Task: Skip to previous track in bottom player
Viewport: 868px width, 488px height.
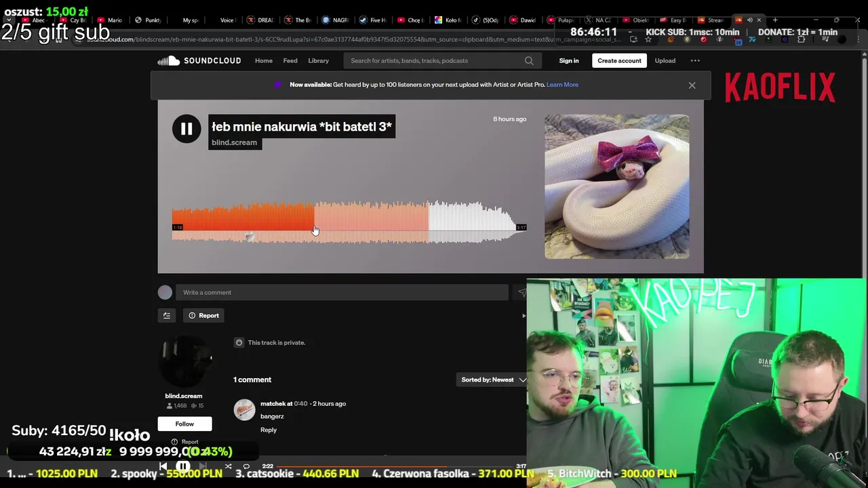Action: tap(163, 466)
